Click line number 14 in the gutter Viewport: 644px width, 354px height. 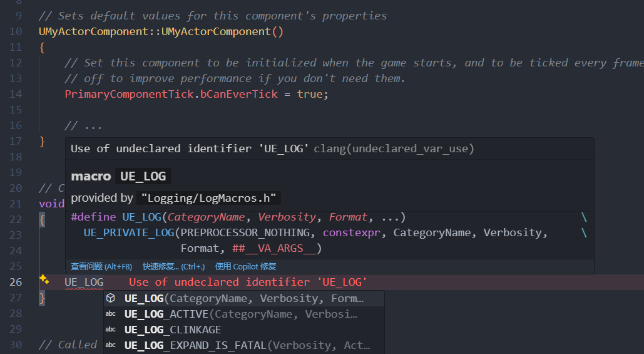(x=16, y=94)
